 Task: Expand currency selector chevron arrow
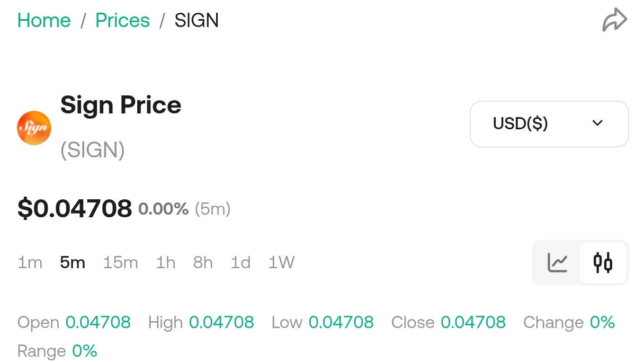tap(597, 123)
